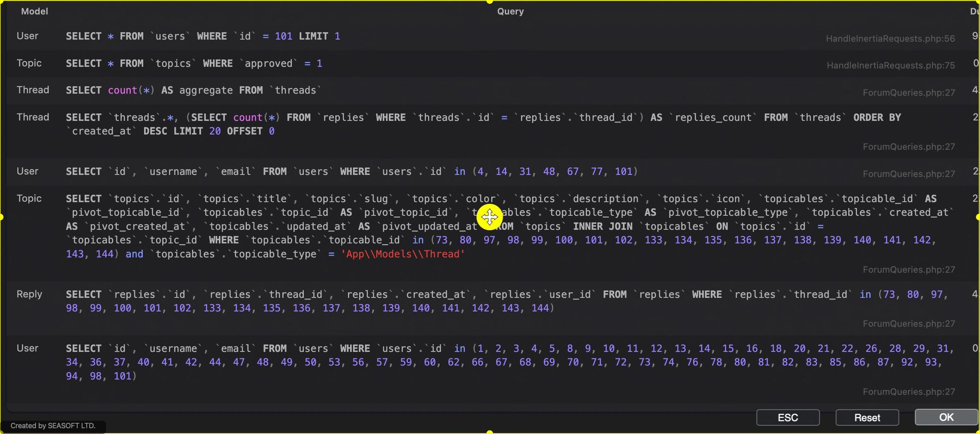Click the query selecting users where id = 101
Image resolution: width=980 pixels, height=434 pixels.
click(203, 36)
